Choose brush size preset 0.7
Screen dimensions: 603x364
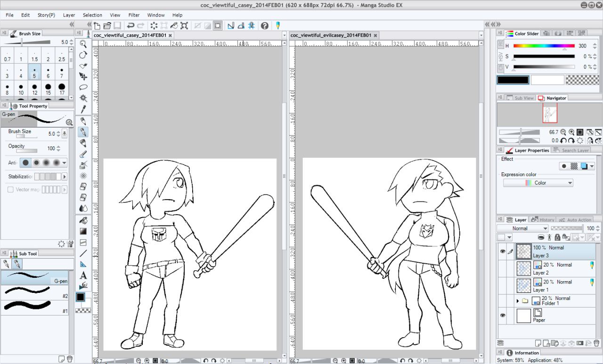[7, 56]
